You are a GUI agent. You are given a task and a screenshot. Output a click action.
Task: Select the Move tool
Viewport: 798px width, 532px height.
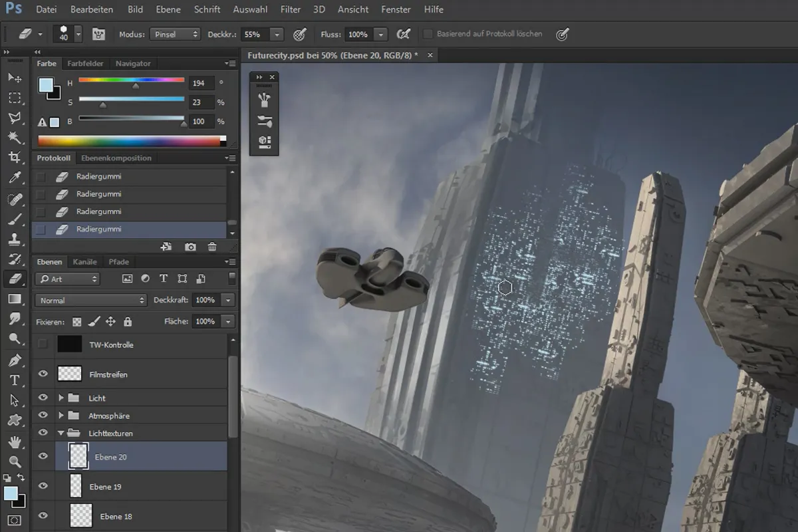coord(14,78)
